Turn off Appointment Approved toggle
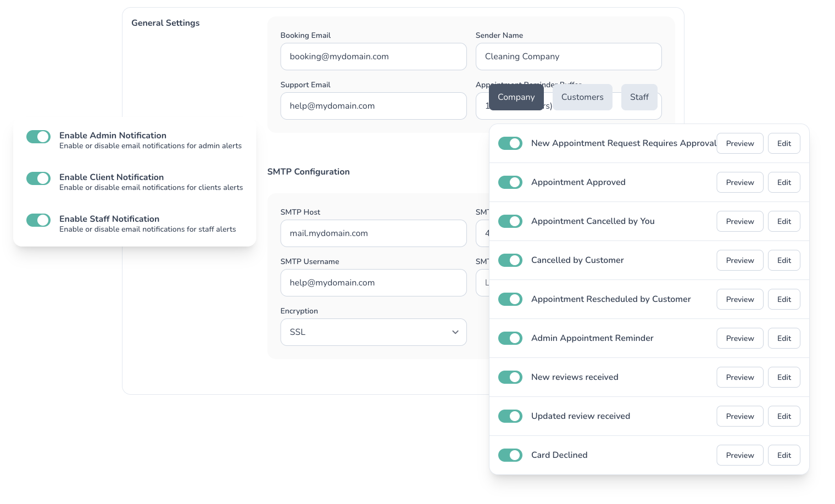Viewport: 835px width, 504px height. point(510,182)
